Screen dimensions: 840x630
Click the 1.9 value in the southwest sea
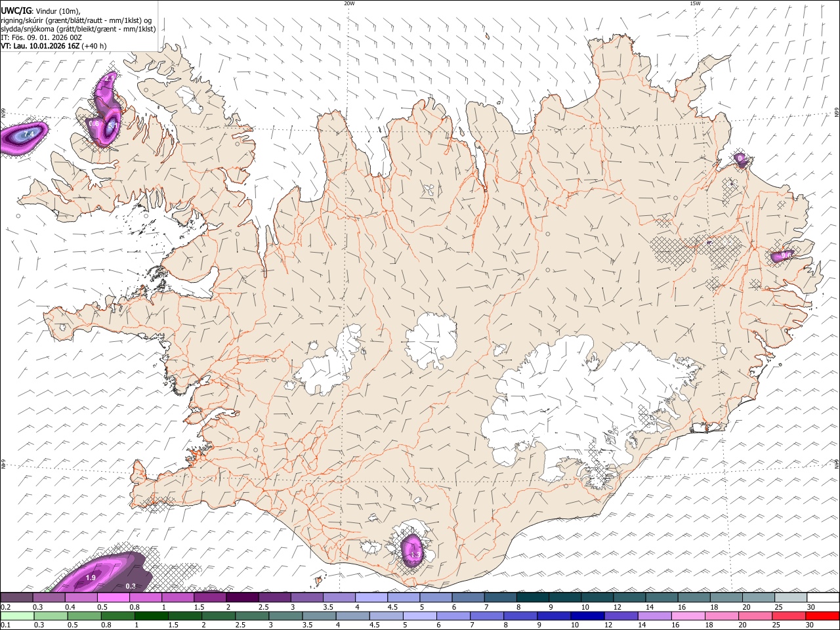(x=91, y=577)
